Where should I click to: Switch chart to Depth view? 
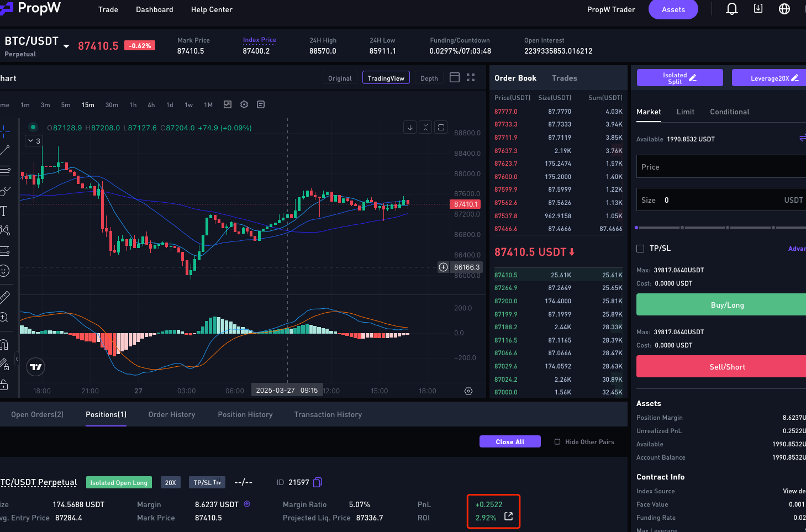click(x=429, y=78)
